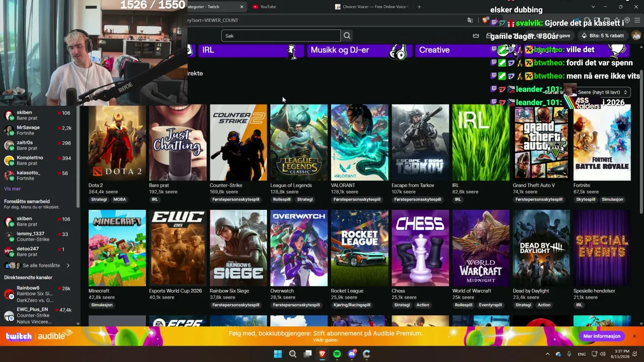The image size is (644, 362).
Task: Click the Twitch search input field
Action: tap(281, 36)
